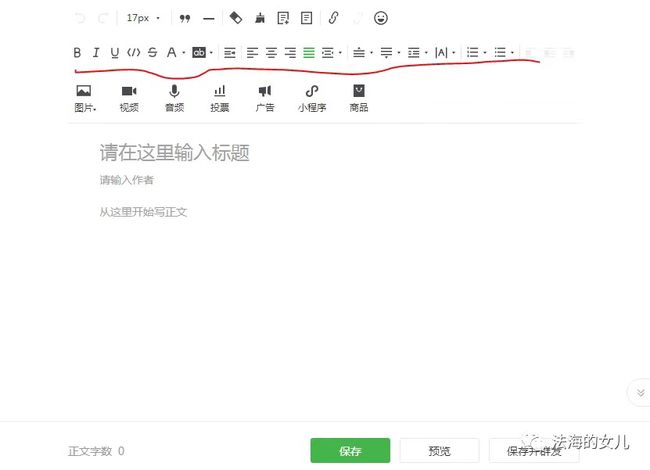This screenshot has height=470, width=650.
Task: Insert a product with 商品
Action: tap(359, 99)
